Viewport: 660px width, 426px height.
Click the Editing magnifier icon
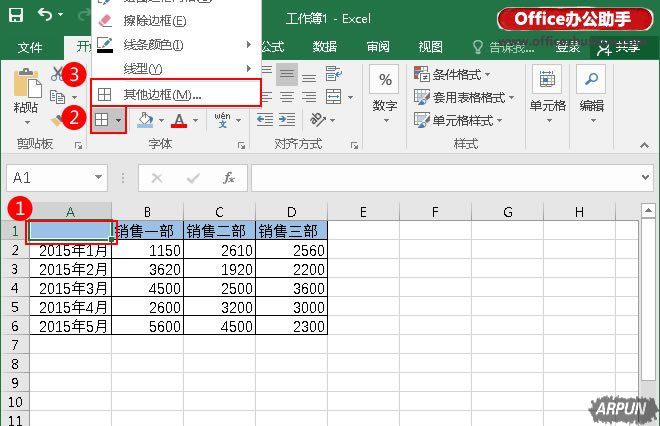point(592,80)
